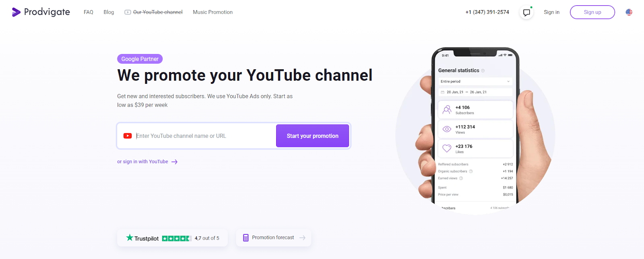Screen dimensions: 644x259
Task: Expand the Entire period dropdown on phone
Action: (x=475, y=81)
